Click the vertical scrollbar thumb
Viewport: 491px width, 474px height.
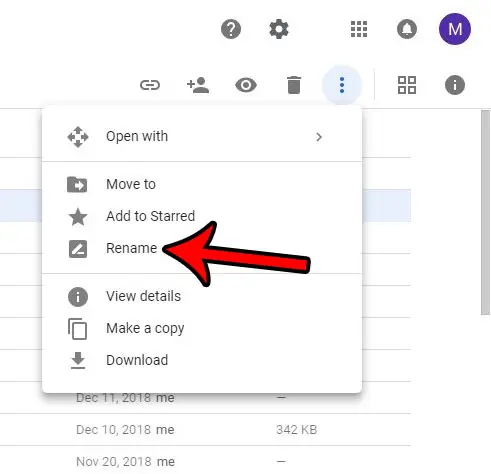coord(485,212)
